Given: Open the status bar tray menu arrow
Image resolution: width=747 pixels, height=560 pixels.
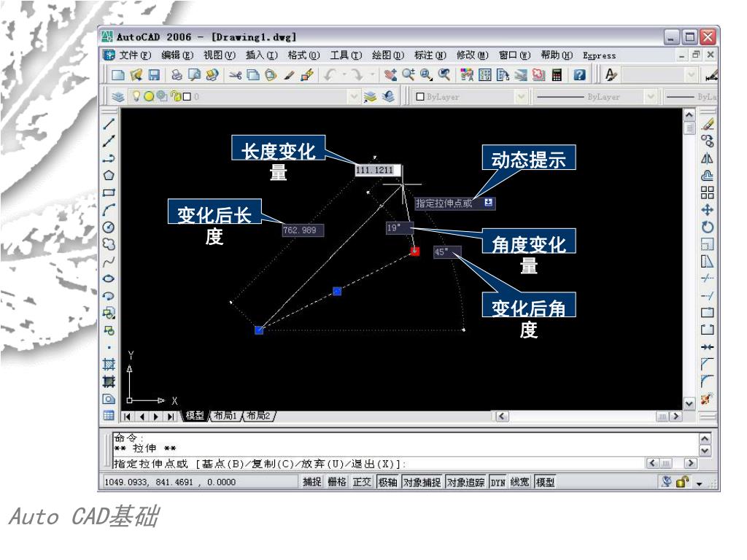Looking at the screenshot, I should click(700, 483).
